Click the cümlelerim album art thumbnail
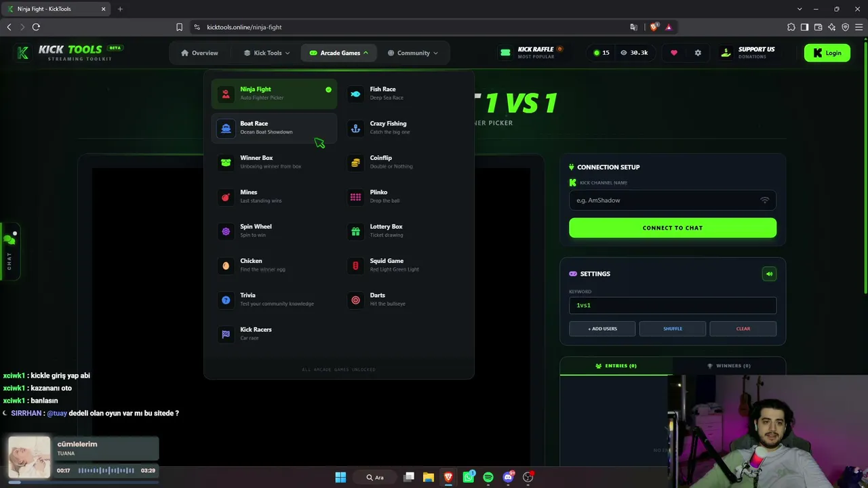868x488 pixels. point(29,457)
